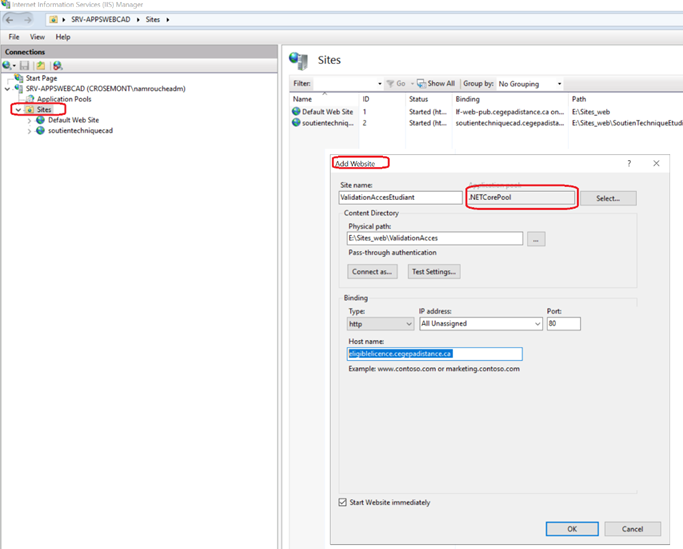Click the back navigation arrow
The width and height of the screenshot is (683, 549).
10,19
